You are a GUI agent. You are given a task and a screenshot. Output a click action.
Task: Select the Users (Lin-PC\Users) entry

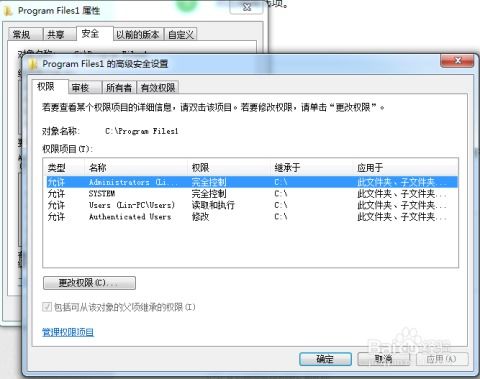[252, 205]
